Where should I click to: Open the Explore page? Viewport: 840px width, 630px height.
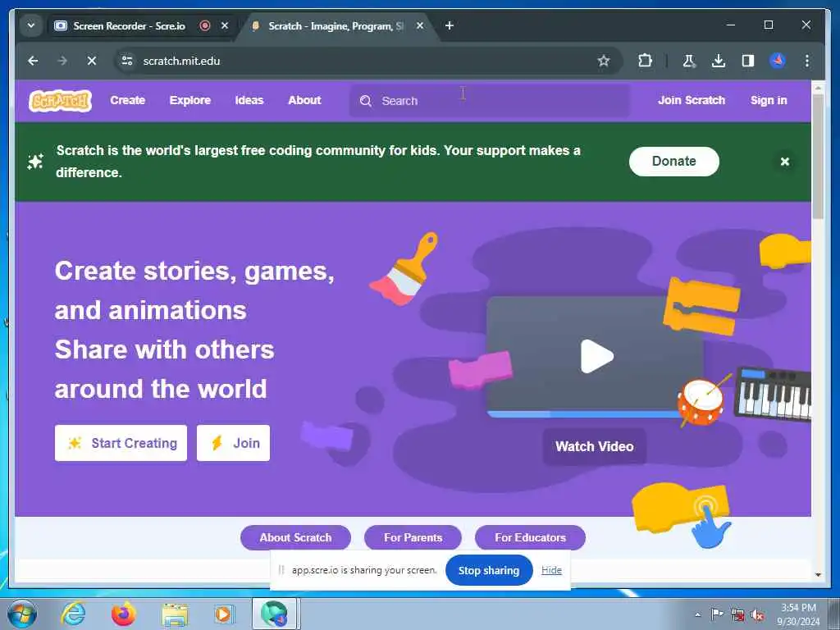click(190, 100)
